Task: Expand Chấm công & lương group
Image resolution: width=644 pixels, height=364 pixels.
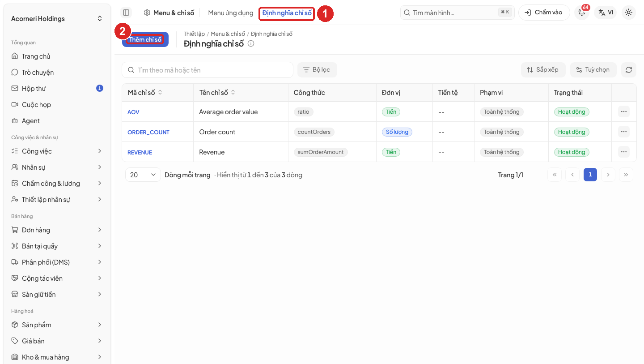Action: (57, 184)
